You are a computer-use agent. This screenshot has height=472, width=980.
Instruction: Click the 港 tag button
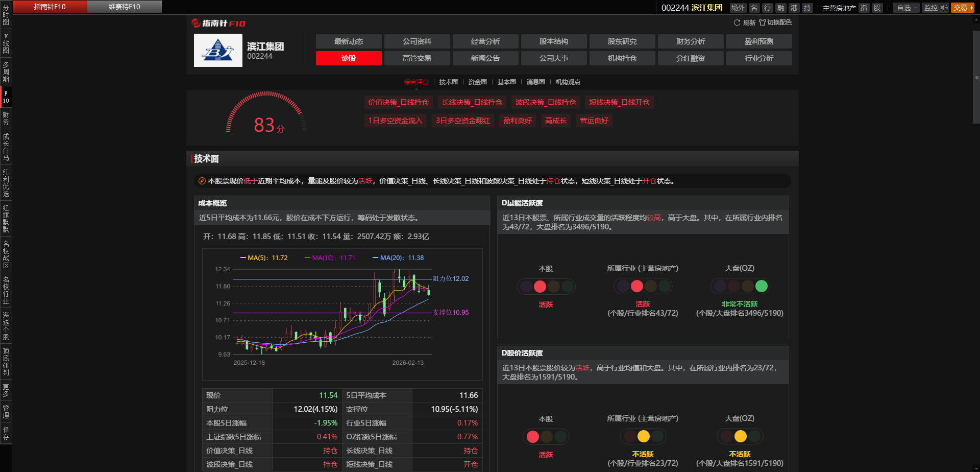[x=794, y=8]
